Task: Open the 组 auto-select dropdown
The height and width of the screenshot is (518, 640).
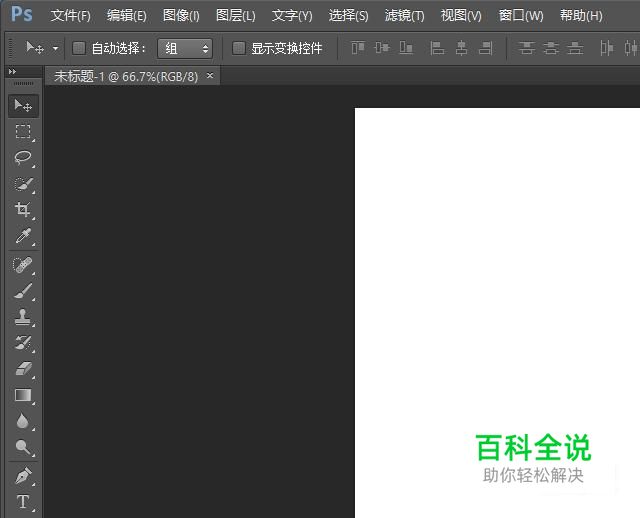Action: point(185,48)
